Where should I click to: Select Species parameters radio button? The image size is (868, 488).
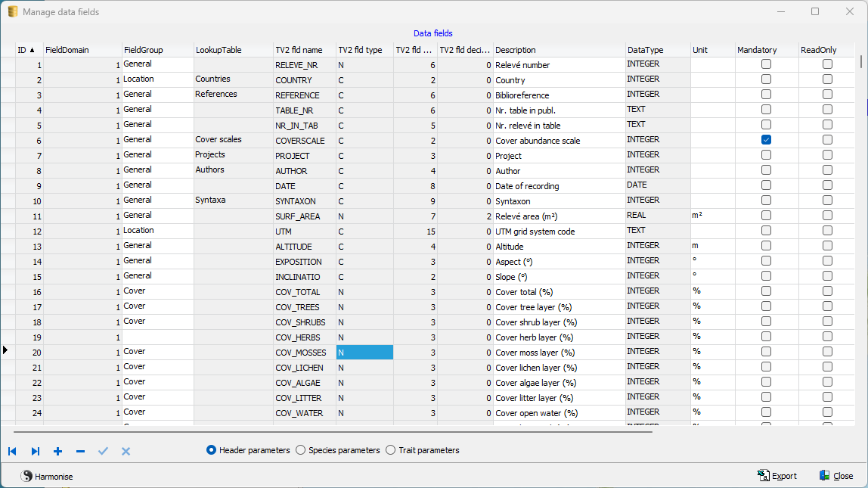point(301,450)
